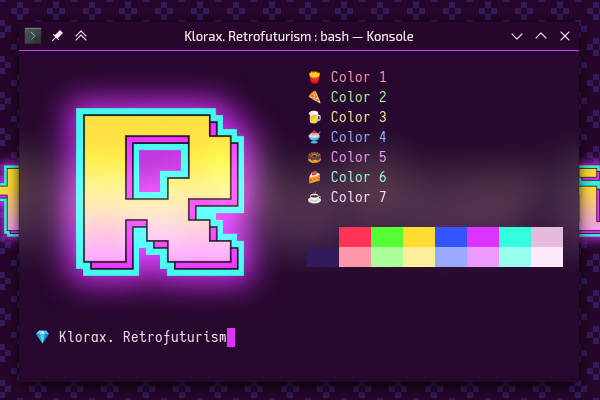Screen dimensions: 600x400
Task: Click the saturated cyan palette swatch
Action: click(515, 237)
